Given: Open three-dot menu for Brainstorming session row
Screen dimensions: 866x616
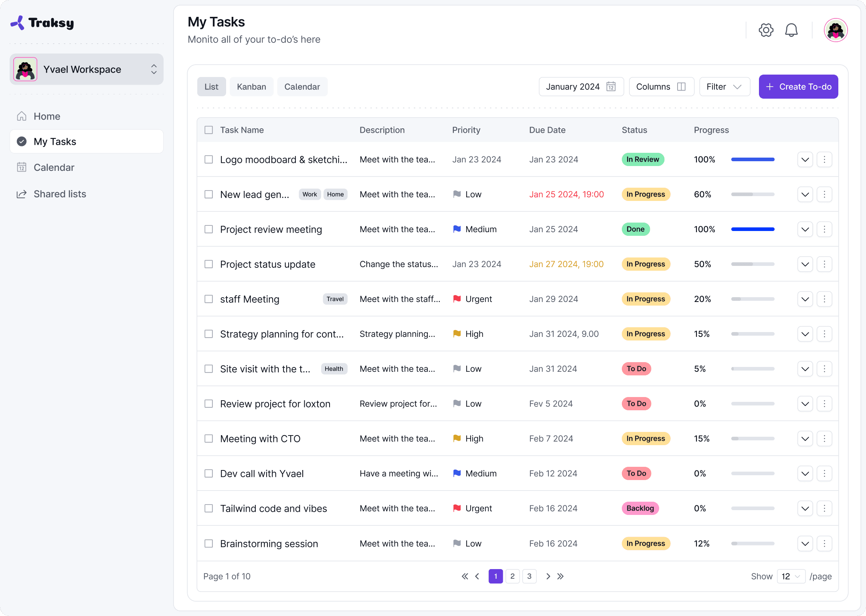Looking at the screenshot, I should (824, 543).
